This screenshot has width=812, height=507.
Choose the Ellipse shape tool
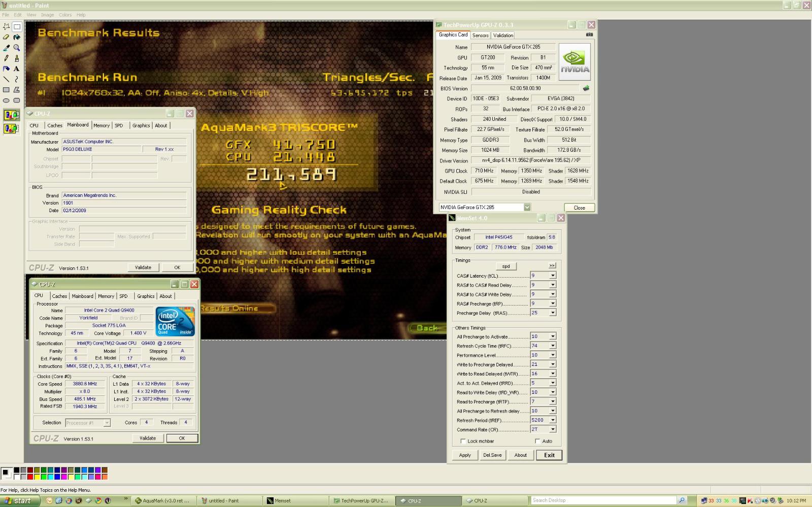click(x=7, y=100)
